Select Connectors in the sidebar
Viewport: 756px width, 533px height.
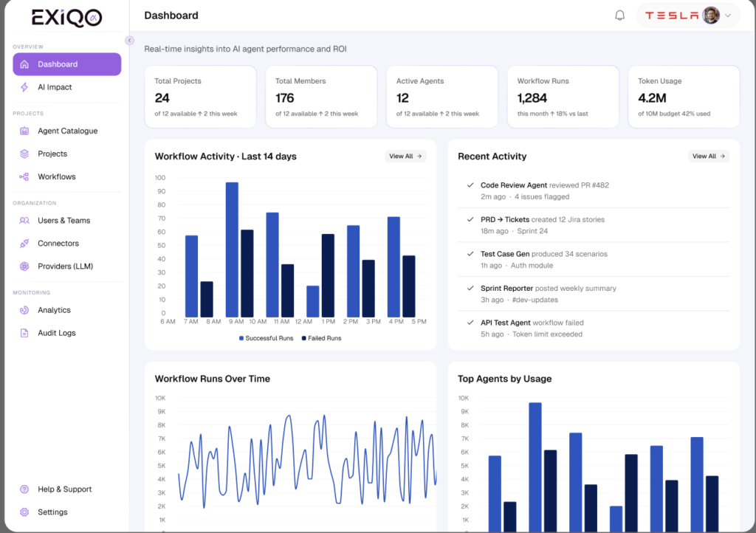[x=58, y=243]
